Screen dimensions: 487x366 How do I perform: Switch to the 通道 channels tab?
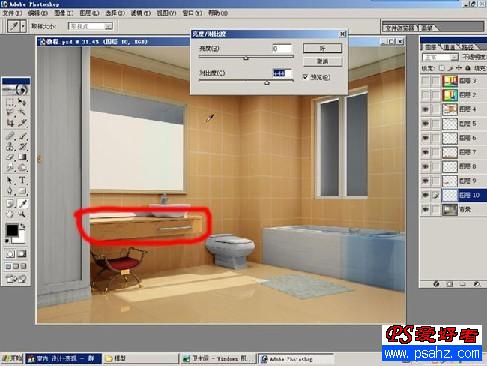[450, 47]
